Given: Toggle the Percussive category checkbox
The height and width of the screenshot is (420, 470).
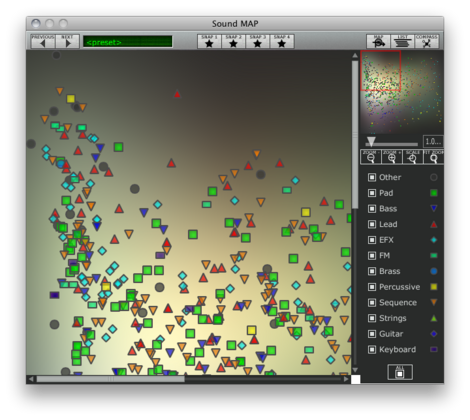Looking at the screenshot, I should click(x=372, y=287).
